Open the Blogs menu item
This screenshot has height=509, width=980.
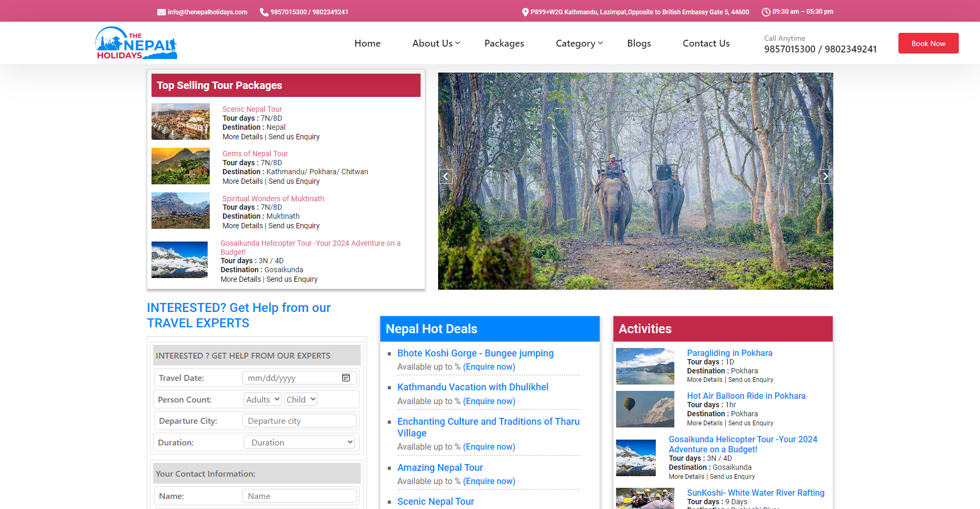[x=639, y=43]
